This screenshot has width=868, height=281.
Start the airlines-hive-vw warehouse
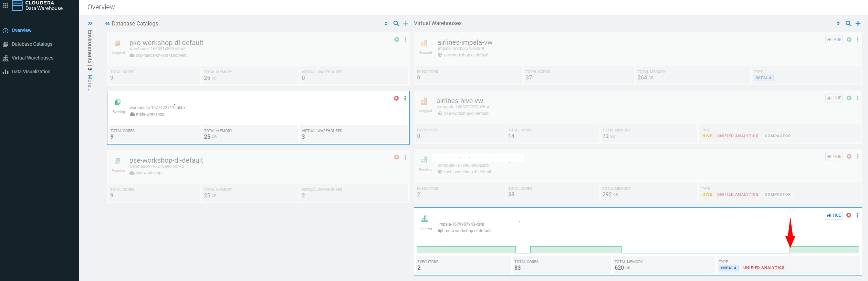pyautogui.click(x=849, y=98)
